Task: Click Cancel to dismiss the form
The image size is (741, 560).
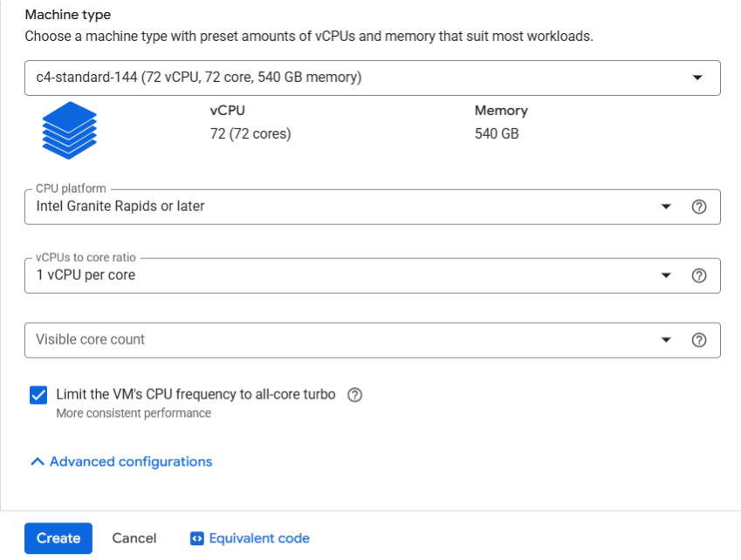Action: (x=134, y=538)
